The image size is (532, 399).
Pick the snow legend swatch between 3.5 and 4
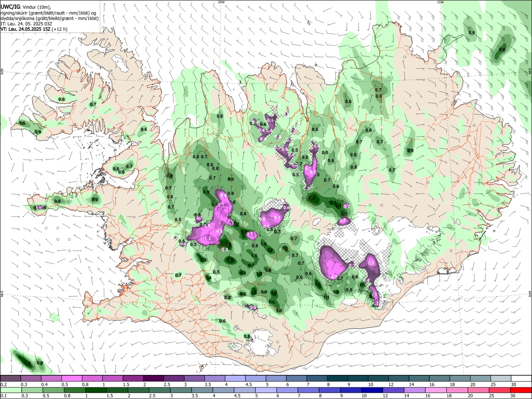[214, 379]
